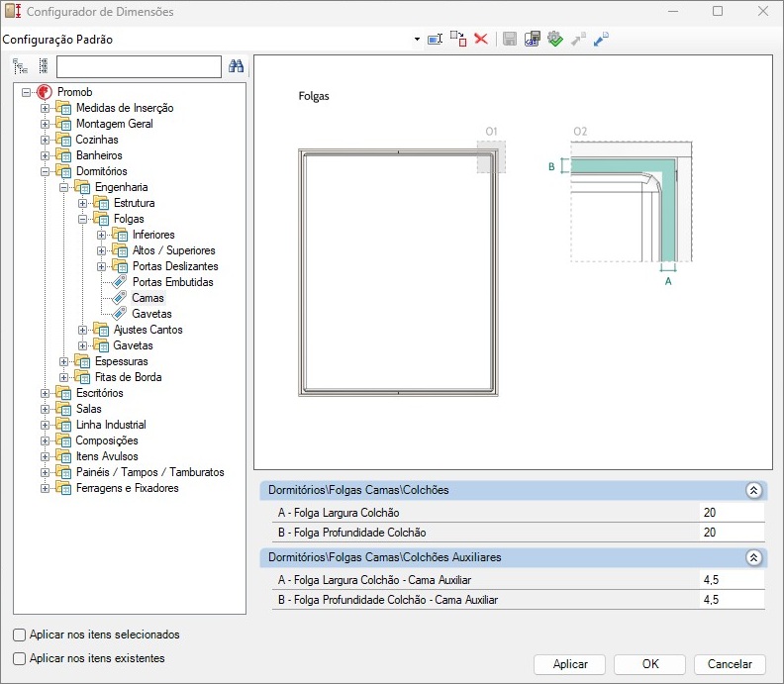Select Portas Embutidas tree item

[172, 282]
